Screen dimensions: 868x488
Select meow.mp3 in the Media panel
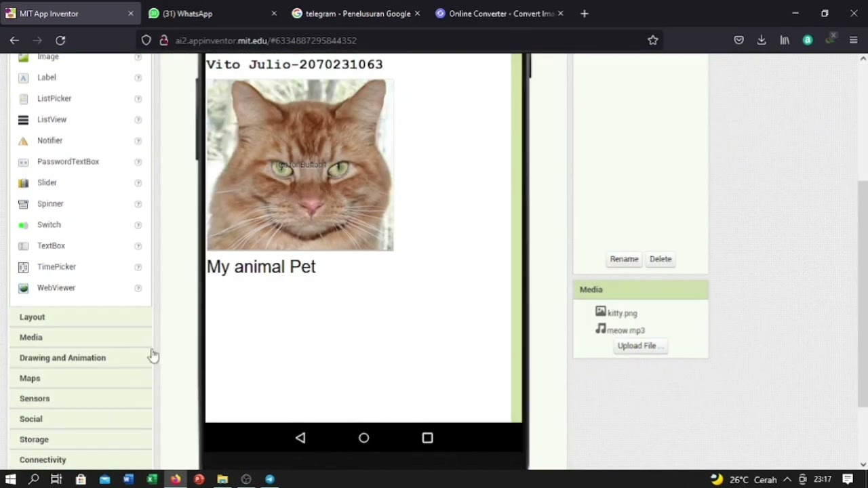point(620,329)
